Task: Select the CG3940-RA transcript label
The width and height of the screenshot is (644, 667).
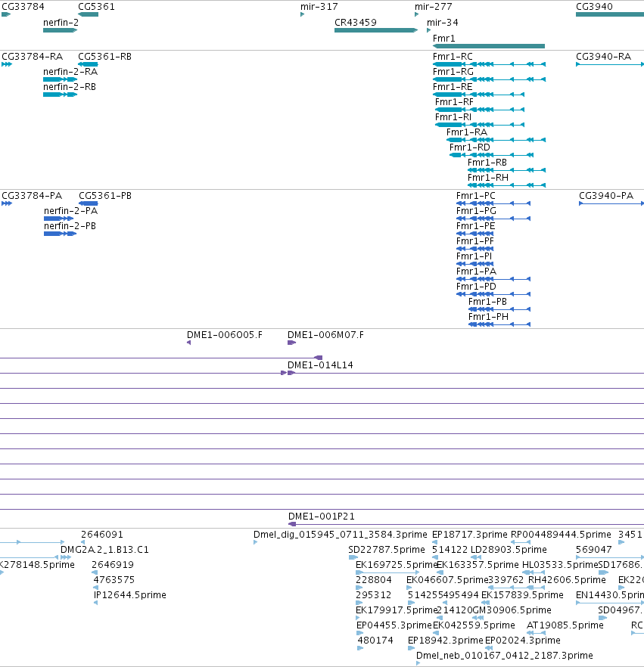Action: (603, 57)
